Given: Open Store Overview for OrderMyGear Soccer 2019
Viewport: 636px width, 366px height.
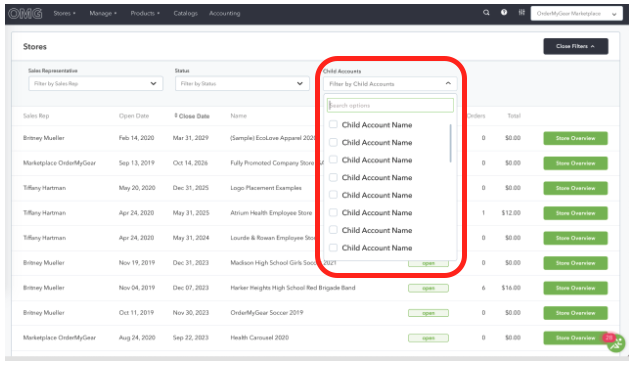Looking at the screenshot, I should coord(576,313).
